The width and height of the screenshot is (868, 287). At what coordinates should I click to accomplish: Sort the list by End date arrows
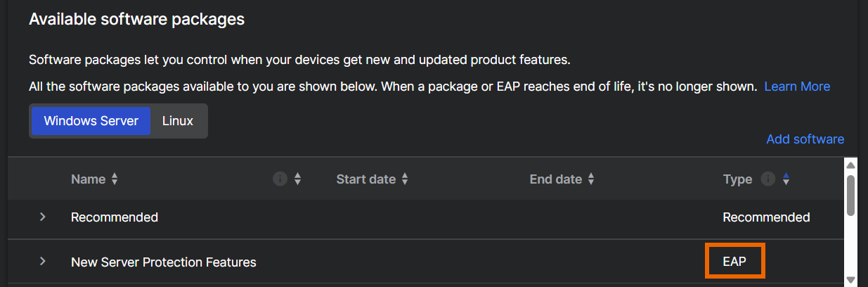(x=591, y=179)
